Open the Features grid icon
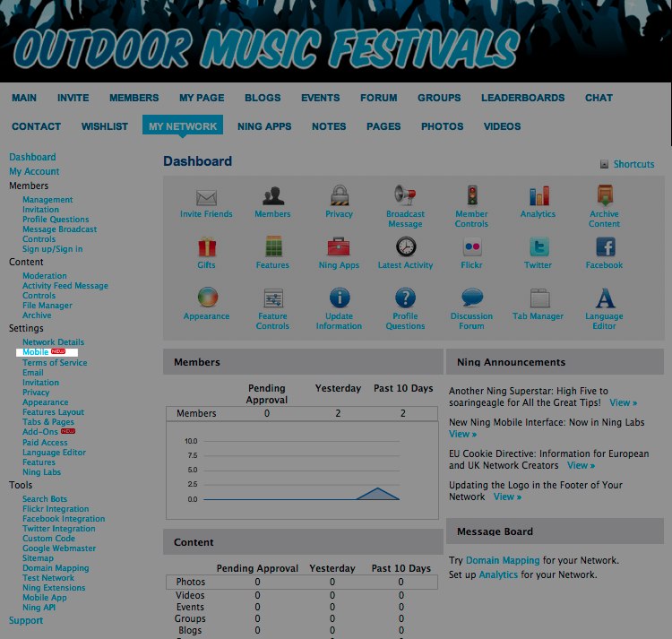This screenshot has height=639, width=672. (273, 246)
